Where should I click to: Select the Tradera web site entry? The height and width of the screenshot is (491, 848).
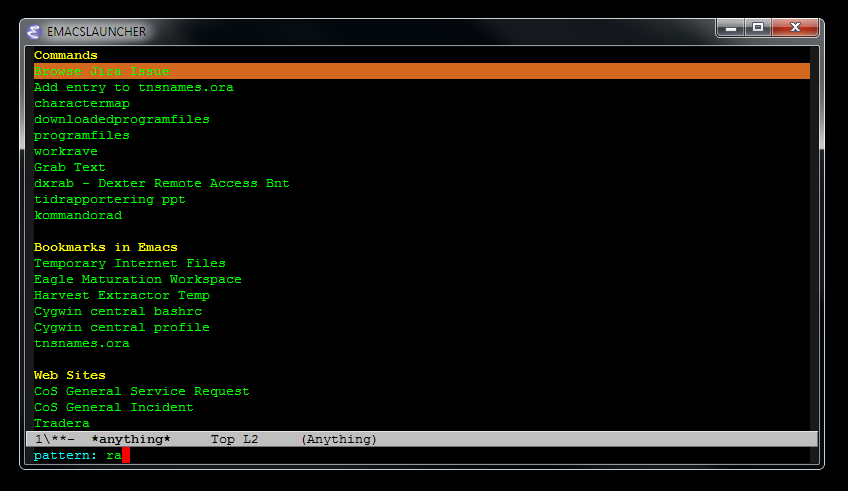(x=62, y=423)
